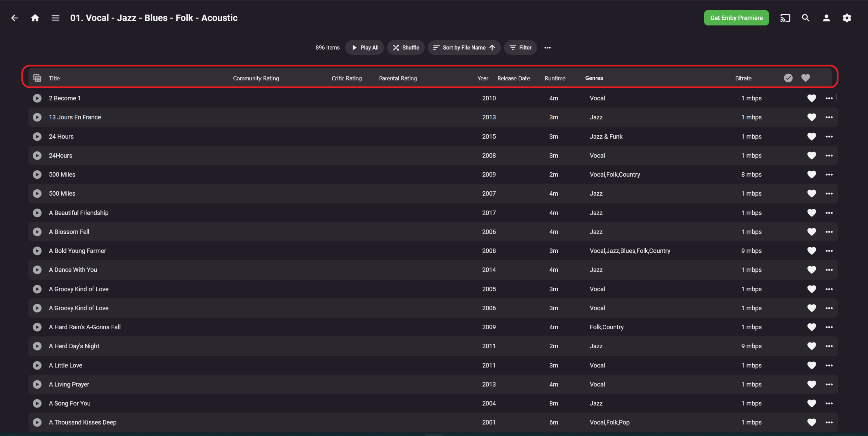Click the overflow menu three-dot icon
The width and height of the screenshot is (868, 436).
pyautogui.click(x=547, y=47)
